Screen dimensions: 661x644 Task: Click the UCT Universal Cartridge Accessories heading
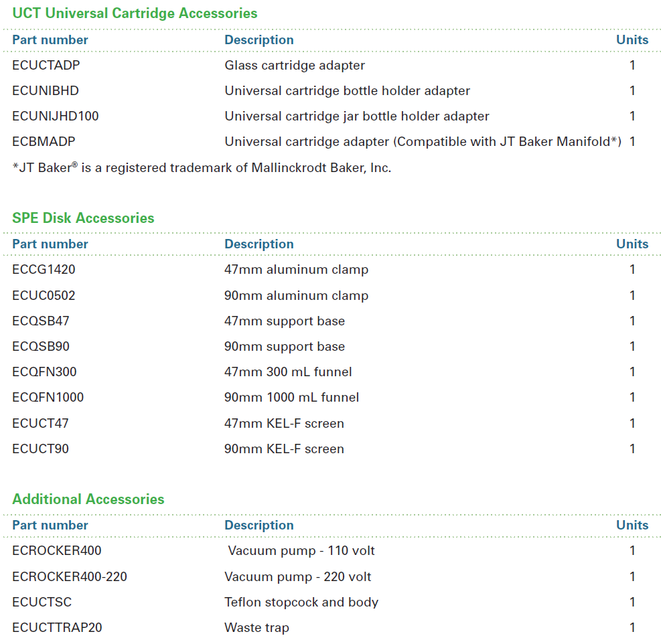(135, 13)
